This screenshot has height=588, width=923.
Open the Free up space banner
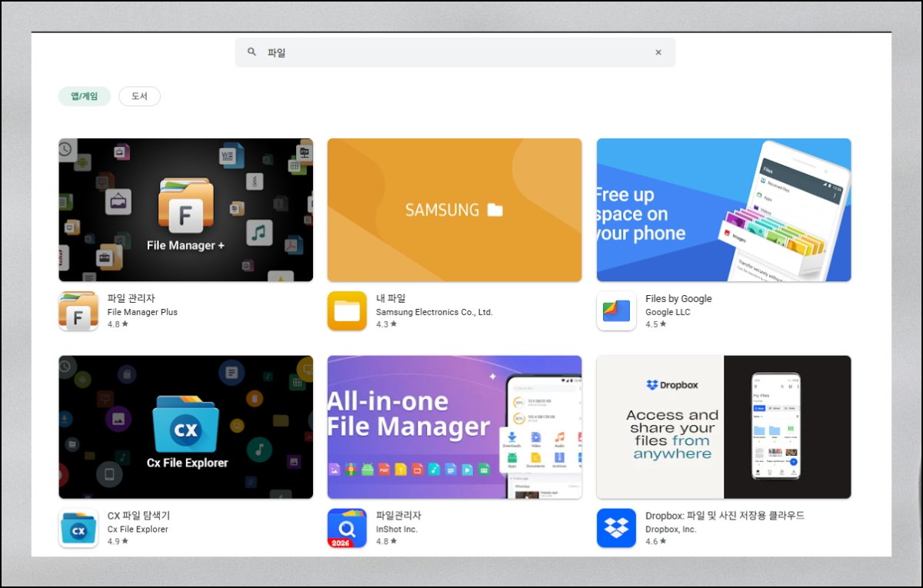[x=724, y=210]
